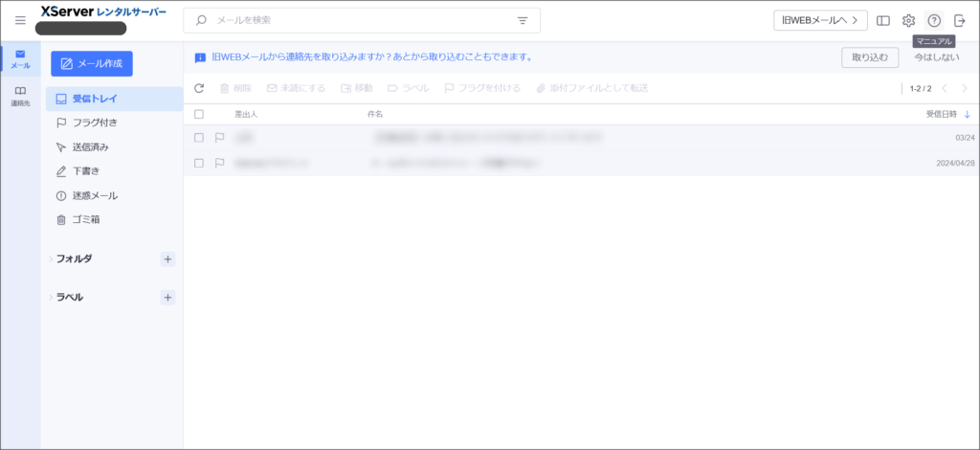The width and height of the screenshot is (980, 450).
Task: Check the 2024/04/28 message checkbox
Action: (x=199, y=163)
